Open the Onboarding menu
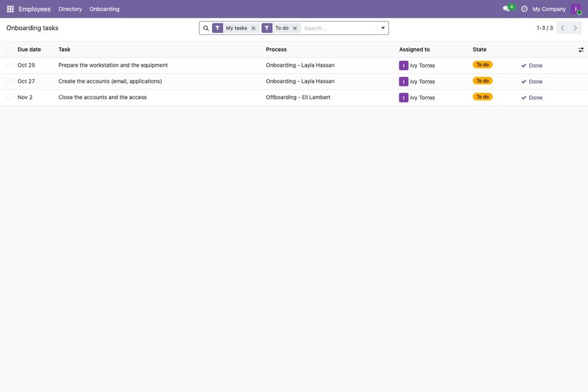The image size is (588, 392). click(x=105, y=9)
